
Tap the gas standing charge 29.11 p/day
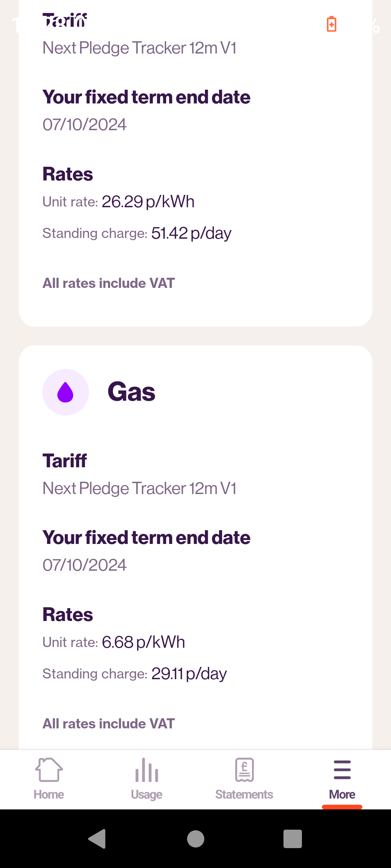(x=189, y=674)
